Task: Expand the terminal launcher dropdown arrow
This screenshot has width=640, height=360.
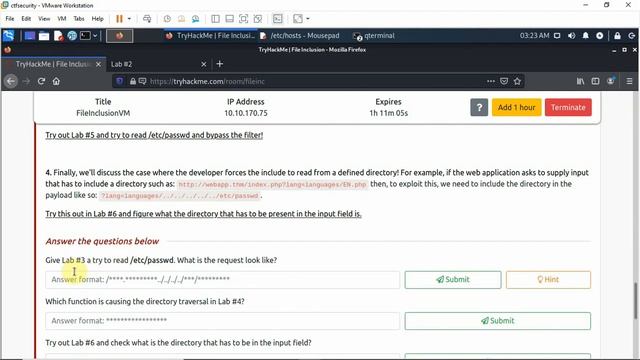Action: coord(95,36)
